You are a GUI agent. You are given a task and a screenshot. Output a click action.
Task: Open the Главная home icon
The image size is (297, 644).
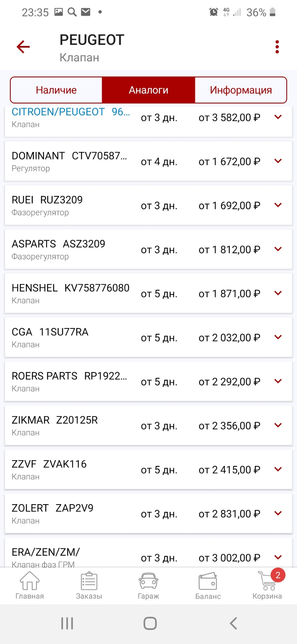point(29,586)
